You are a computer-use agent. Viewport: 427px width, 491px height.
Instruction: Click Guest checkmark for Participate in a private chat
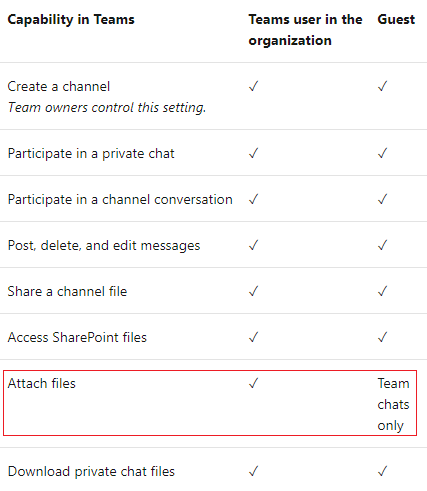[x=382, y=153]
